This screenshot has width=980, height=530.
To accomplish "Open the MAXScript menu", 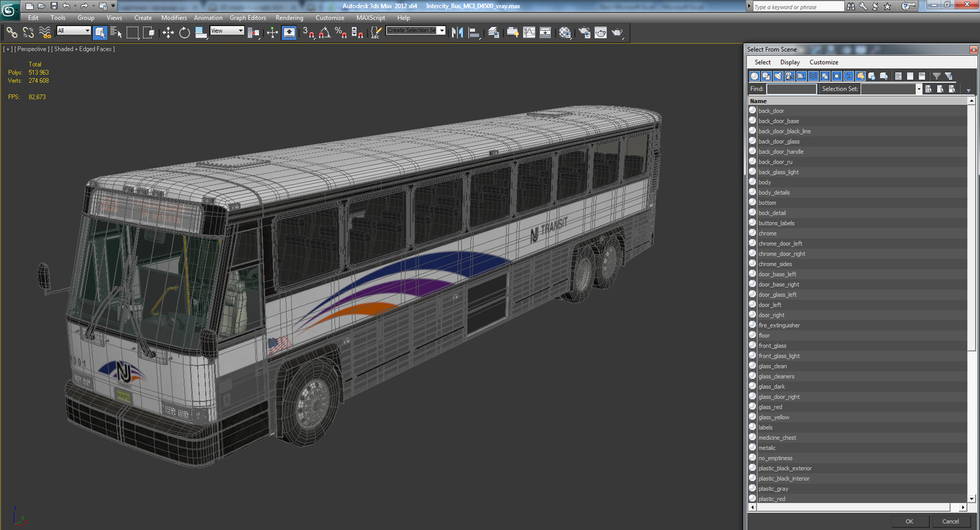I will click(x=370, y=18).
